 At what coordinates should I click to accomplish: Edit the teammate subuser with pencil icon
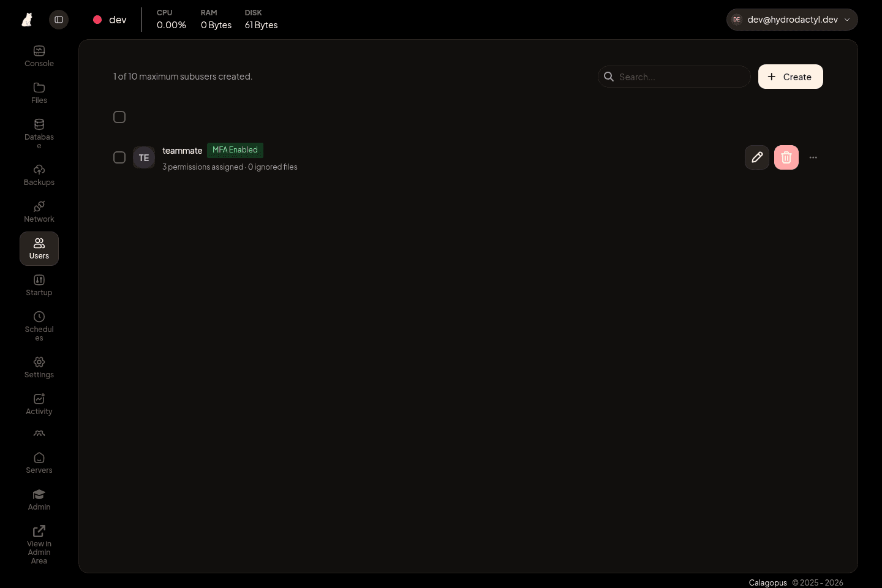pyautogui.click(x=757, y=157)
